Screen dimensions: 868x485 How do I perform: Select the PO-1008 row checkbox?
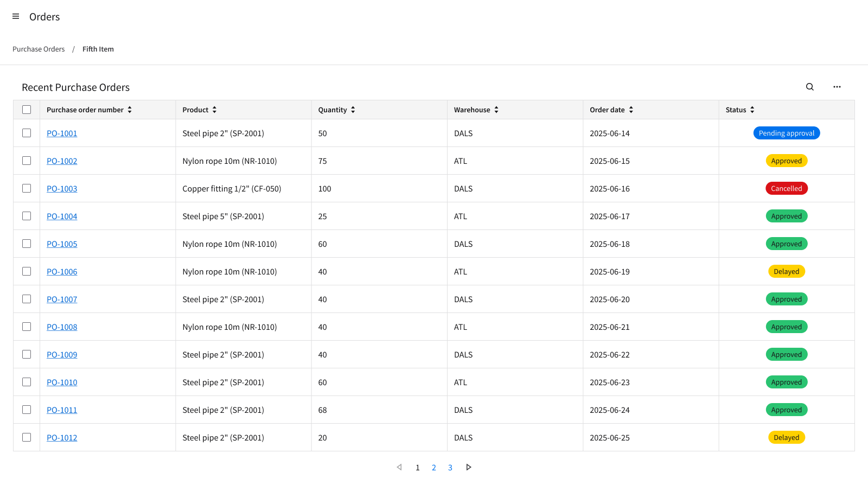(27, 327)
